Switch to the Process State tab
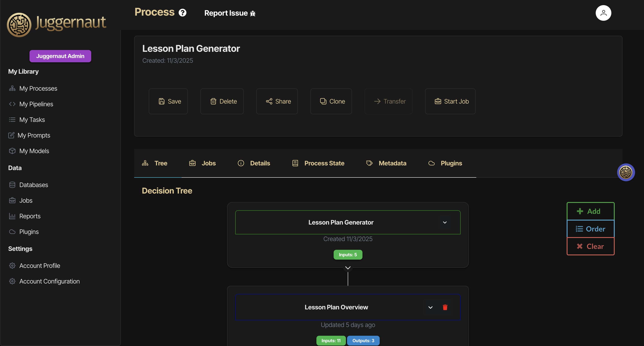The width and height of the screenshot is (644, 346). click(x=324, y=163)
